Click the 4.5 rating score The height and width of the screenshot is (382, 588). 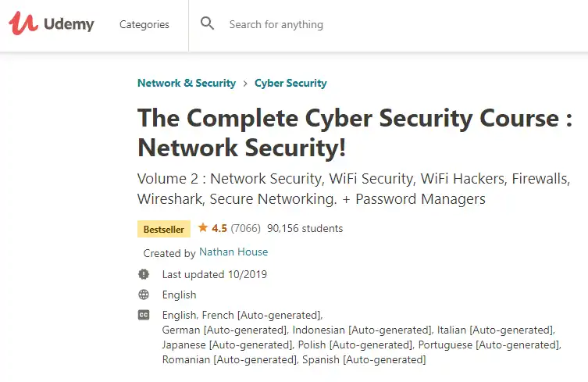(219, 229)
